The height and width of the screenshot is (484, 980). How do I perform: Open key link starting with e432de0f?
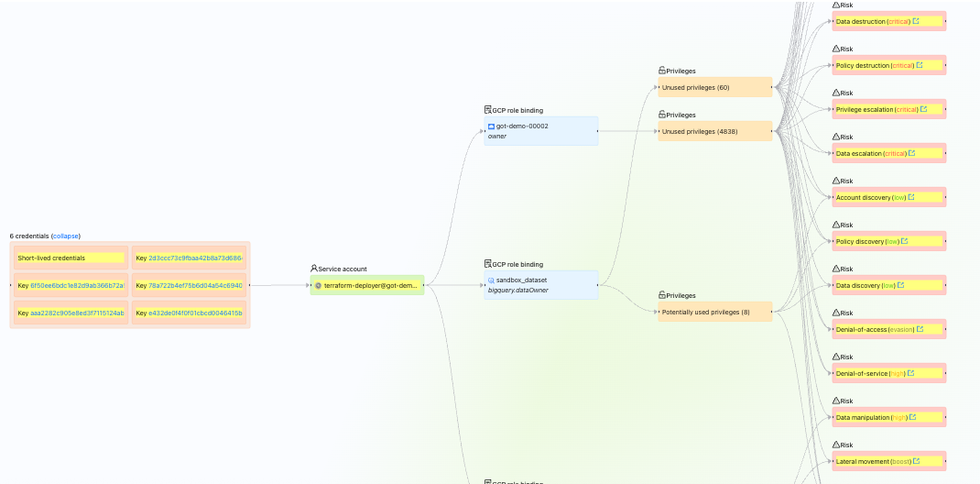point(194,313)
